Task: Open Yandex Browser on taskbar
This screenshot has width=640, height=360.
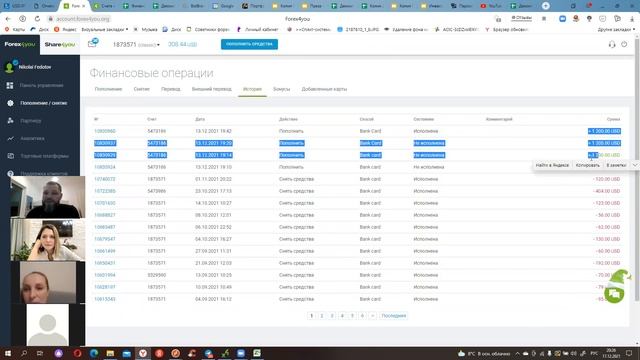Action: [143, 353]
